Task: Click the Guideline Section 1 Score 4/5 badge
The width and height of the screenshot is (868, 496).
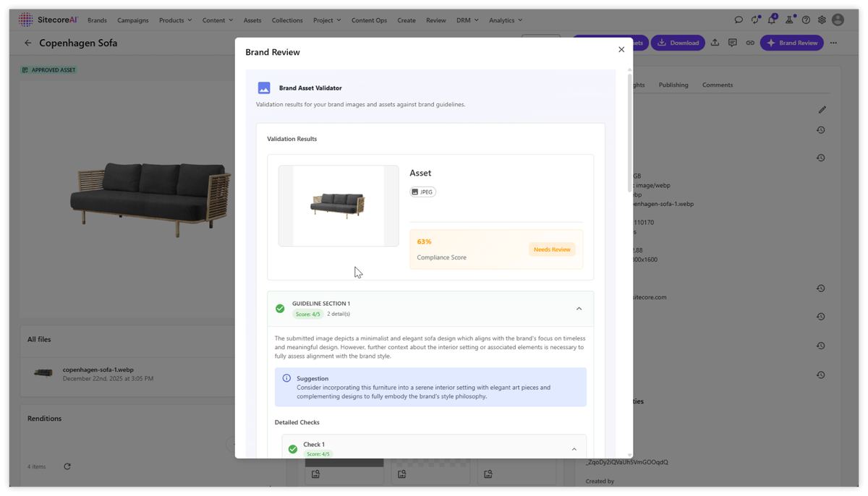Action: (307, 314)
